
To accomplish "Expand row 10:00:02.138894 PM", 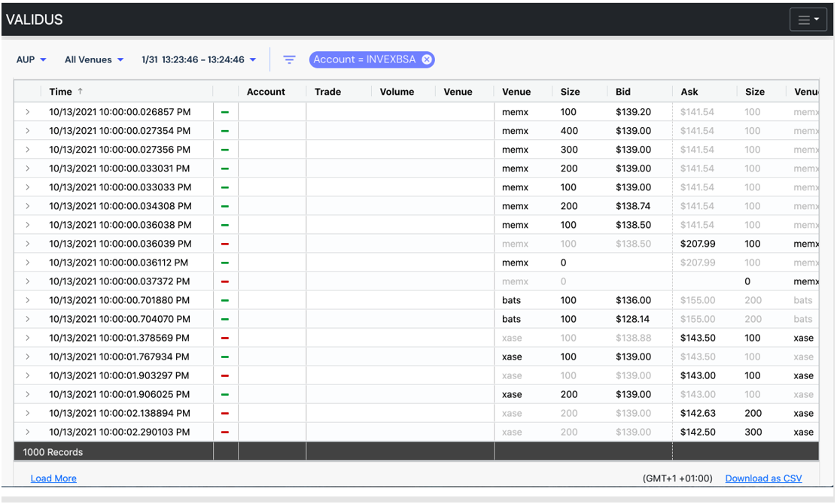I will pos(27,413).
